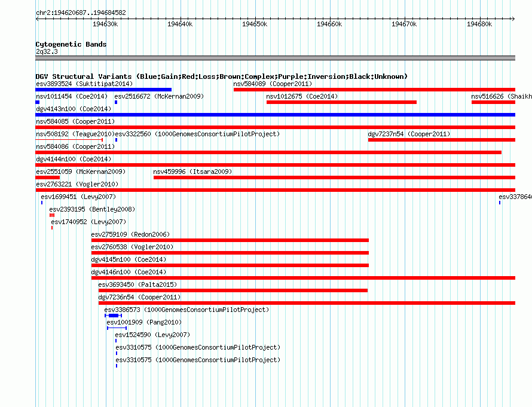Click the left arrowhead of the ruler

37,19
